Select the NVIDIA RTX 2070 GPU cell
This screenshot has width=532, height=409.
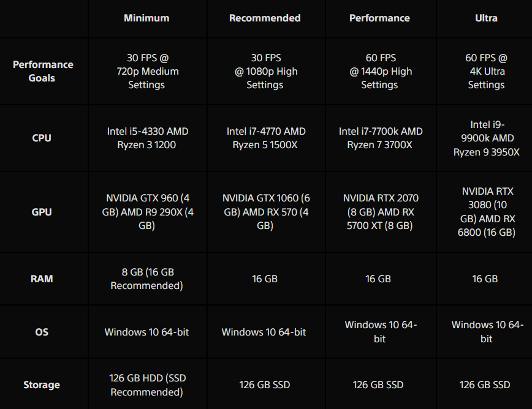(381, 212)
